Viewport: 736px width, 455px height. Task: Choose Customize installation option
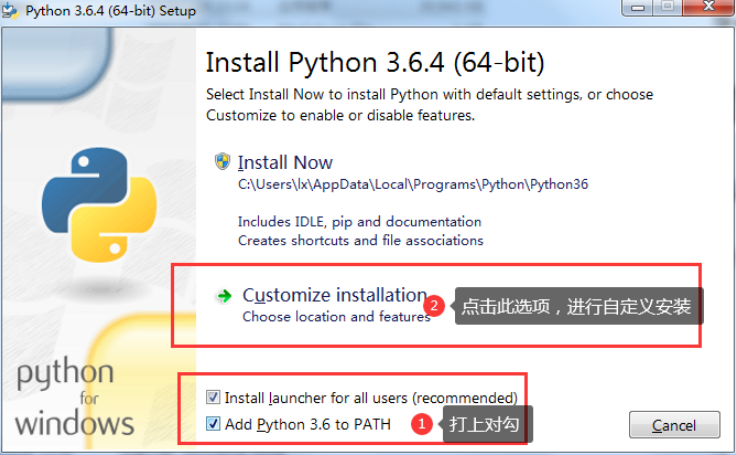click(x=335, y=295)
